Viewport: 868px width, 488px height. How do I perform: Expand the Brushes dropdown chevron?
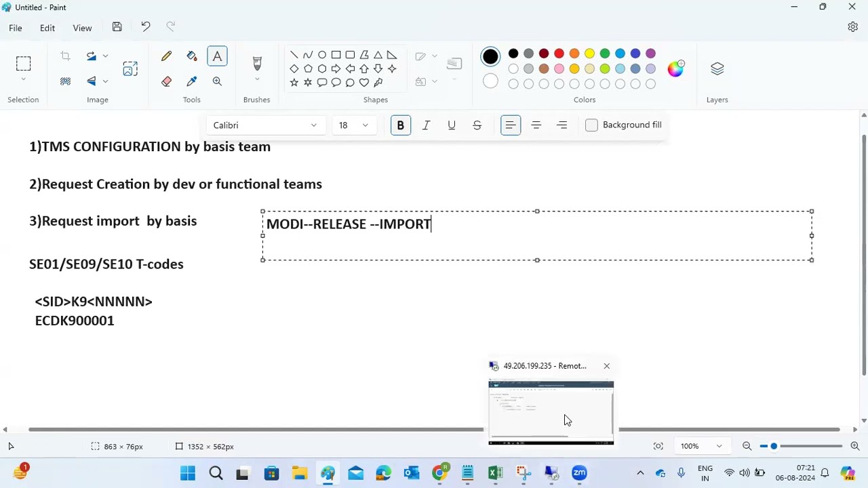[257, 79]
